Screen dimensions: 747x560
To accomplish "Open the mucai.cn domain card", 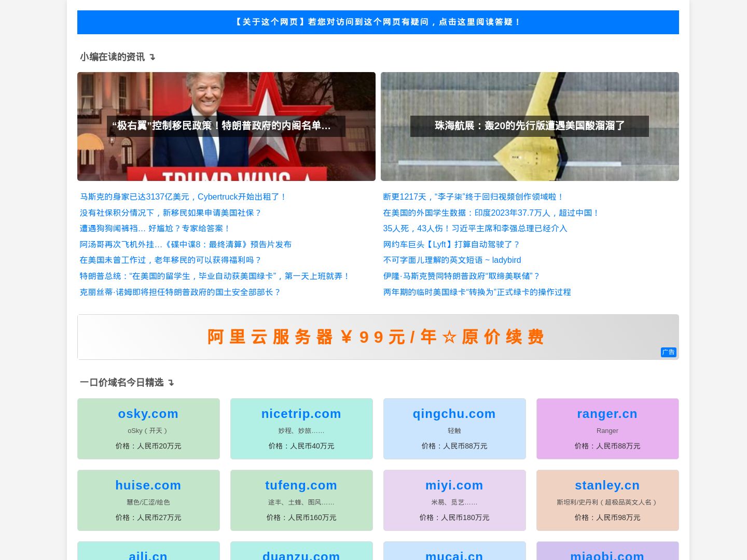I will (x=454, y=551).
